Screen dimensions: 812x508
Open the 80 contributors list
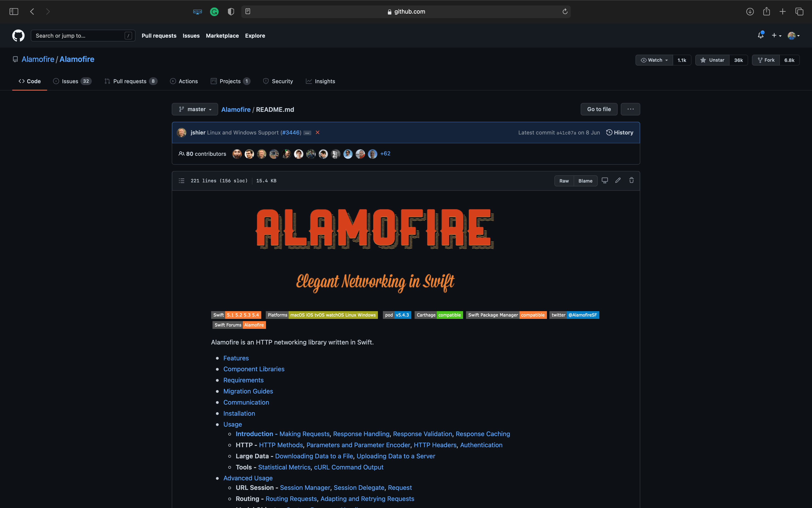pos(202,154)
